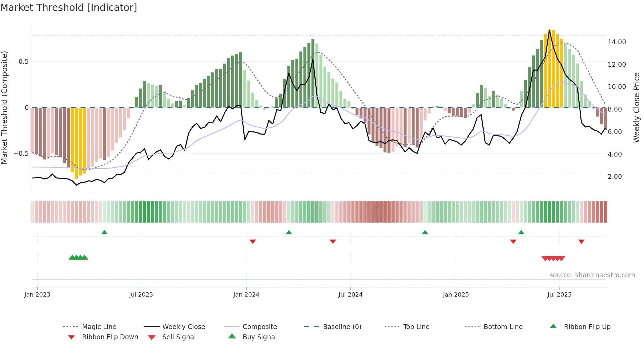Screen dimensions: 644x362
Task: Click the ribbon flip down marker in August 2025
Action: click(581, 242)
